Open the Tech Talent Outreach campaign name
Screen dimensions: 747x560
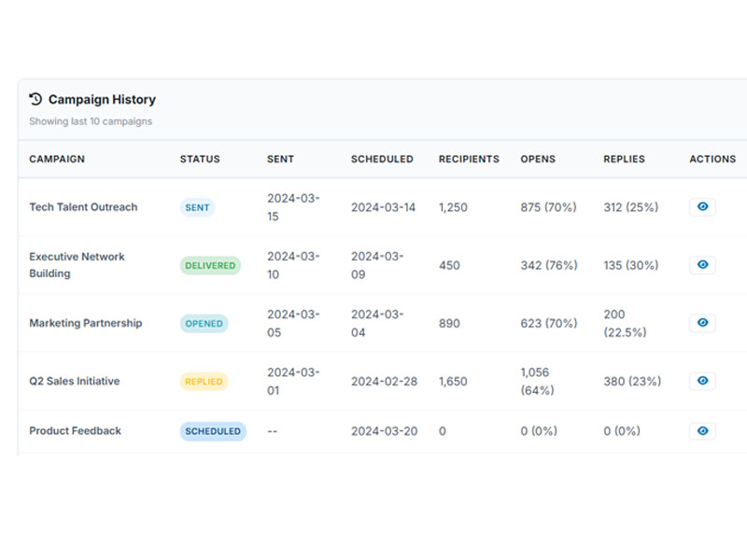coord(83,207)
